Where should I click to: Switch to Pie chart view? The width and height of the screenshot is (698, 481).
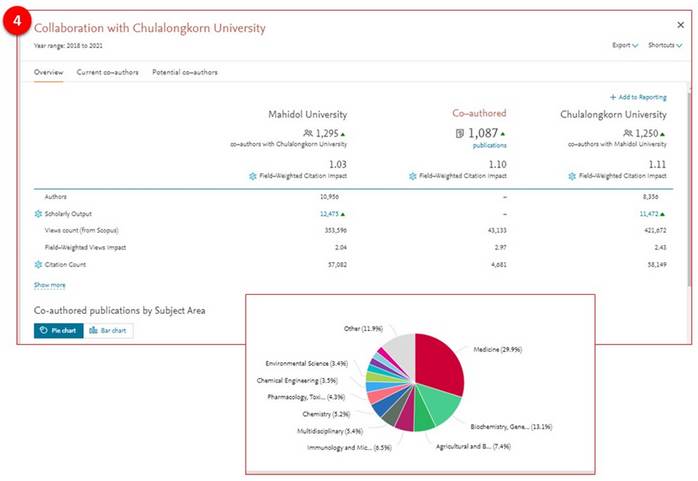coord(59,330)
